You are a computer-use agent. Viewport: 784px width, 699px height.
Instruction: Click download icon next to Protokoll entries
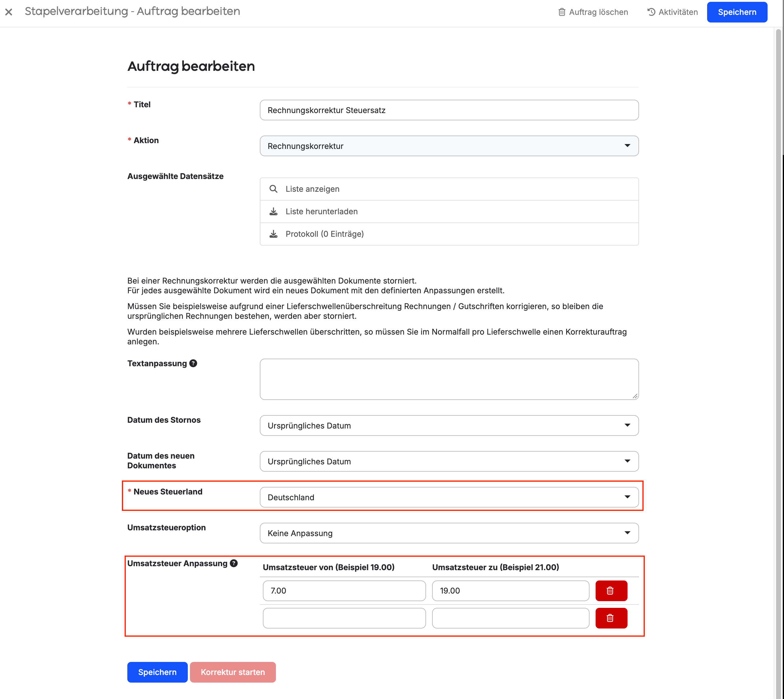(273, 234)
